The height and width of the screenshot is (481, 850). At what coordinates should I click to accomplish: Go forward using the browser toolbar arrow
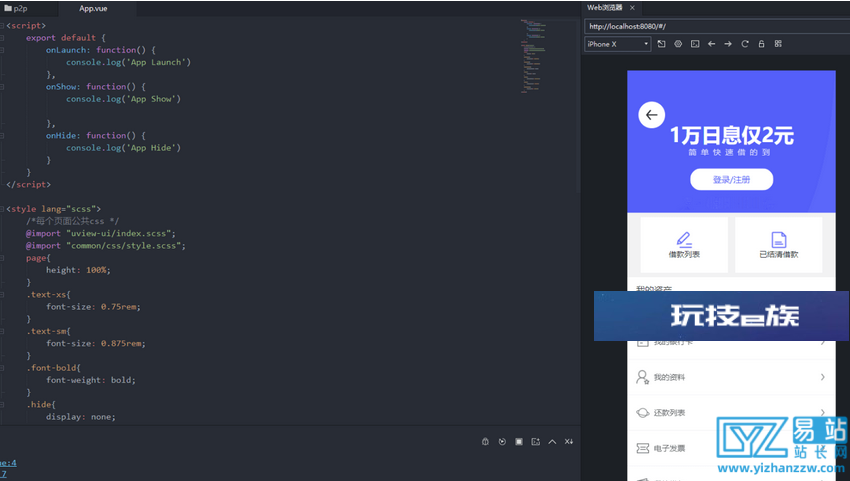(728, 44)
